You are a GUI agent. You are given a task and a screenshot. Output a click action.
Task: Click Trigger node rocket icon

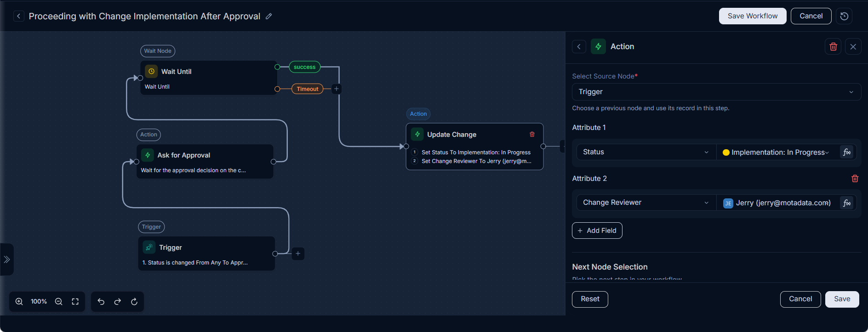pyautogui.click(x=149, y=248)
